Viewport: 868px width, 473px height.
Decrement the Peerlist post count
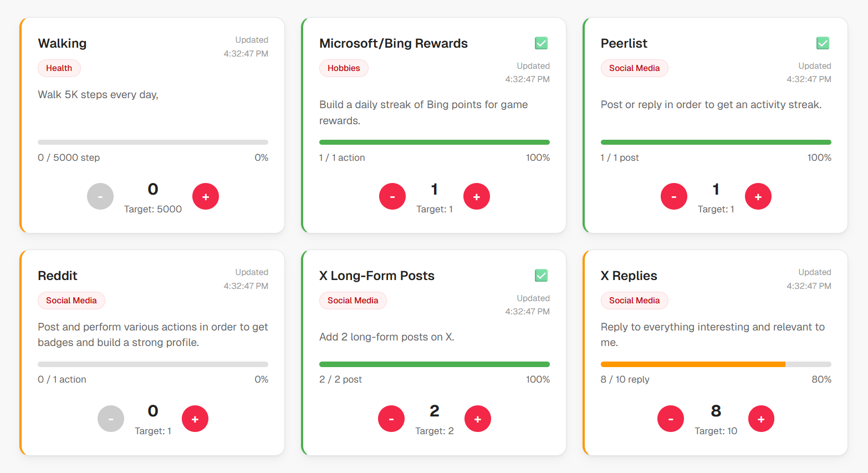click(674, 196)
